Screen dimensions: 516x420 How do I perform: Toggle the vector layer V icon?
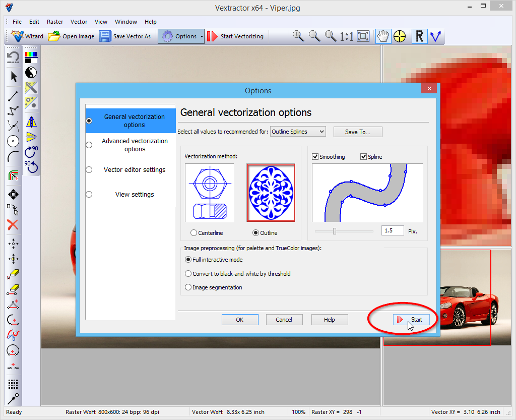[435, 36]
